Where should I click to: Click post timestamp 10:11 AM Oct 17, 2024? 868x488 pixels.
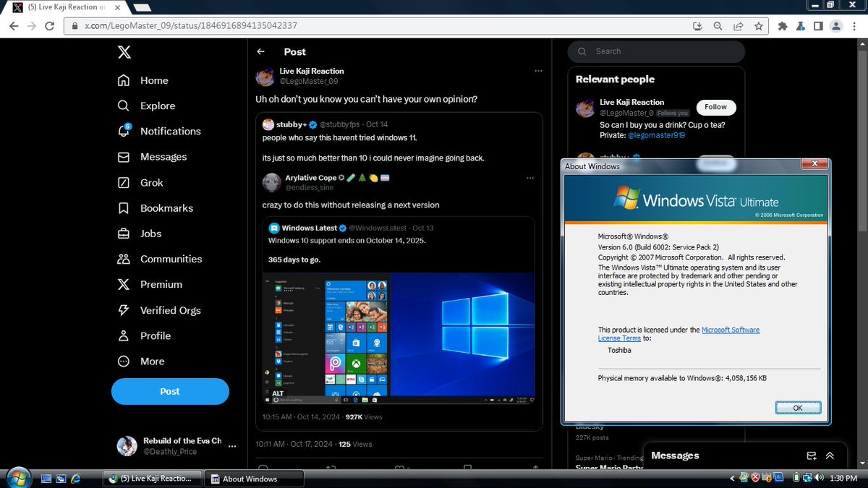pyautogui.click(x=294, y=444)
